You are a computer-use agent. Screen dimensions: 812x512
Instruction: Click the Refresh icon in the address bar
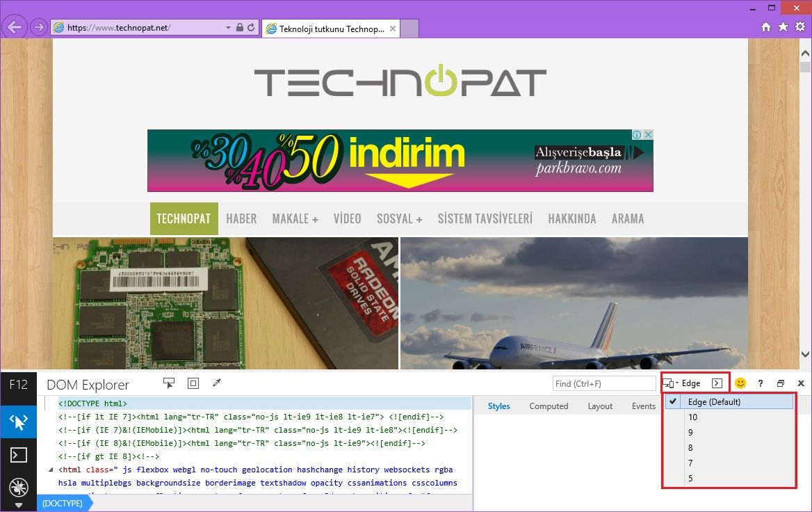coord(251,27)
